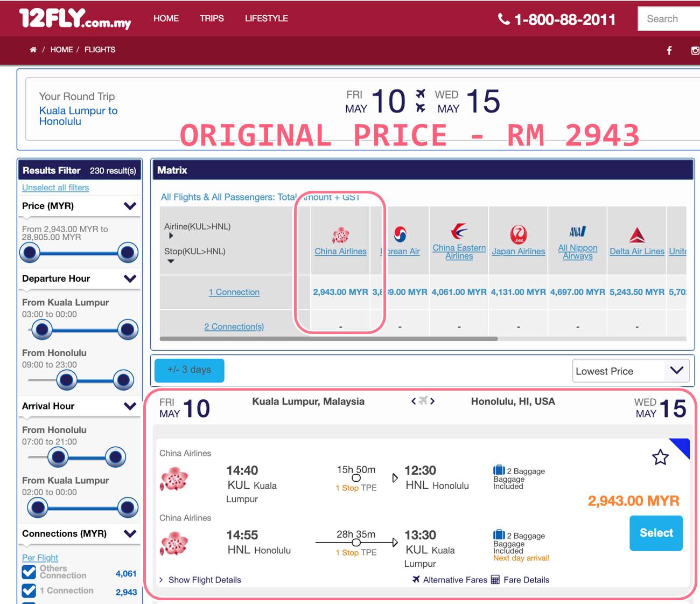Click calculator icon beside Fare Details
This screenshot has height=604, width=700.
[495, 580]
